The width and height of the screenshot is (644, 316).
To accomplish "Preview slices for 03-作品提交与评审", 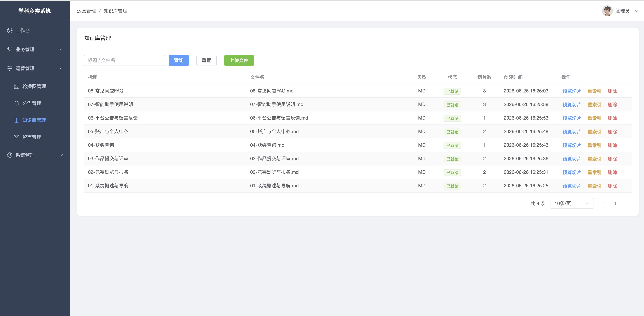I will click(572, 159).
